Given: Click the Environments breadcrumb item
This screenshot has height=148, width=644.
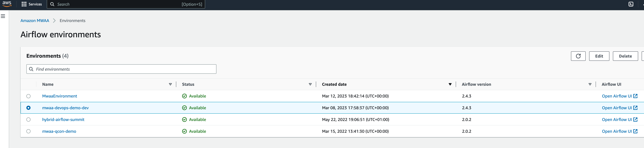Looking at the screenshot, I should (x=72, y=21).
